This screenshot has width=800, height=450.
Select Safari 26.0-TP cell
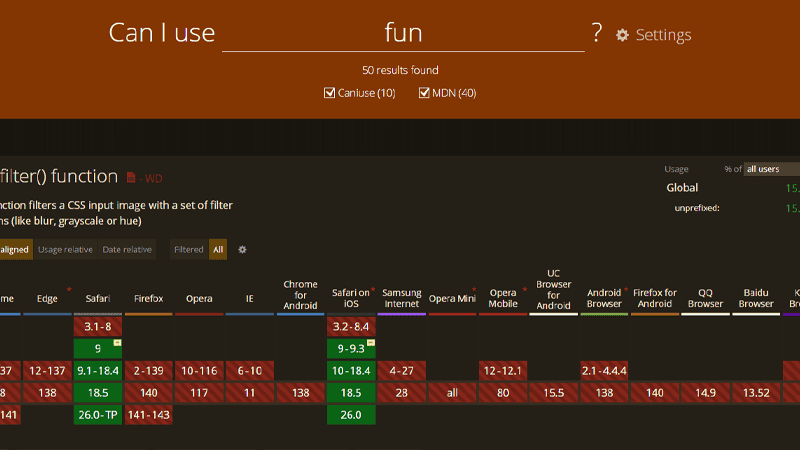pyautogui.click(x=97, y=415)
